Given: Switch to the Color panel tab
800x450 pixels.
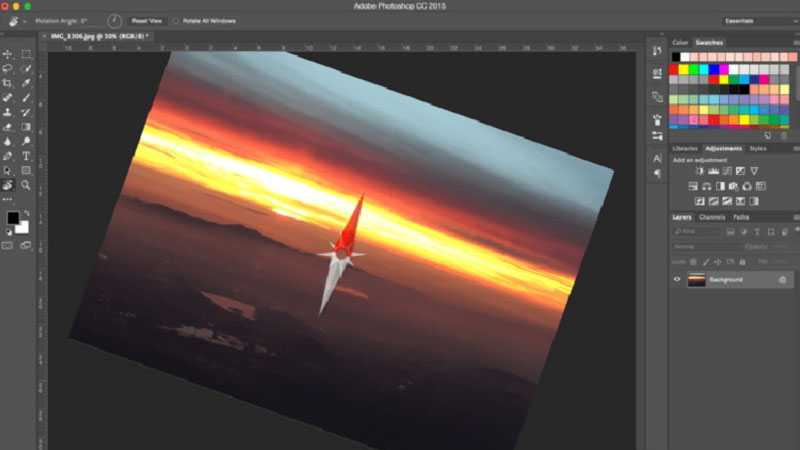Looking at the screenshot, I should [680, 43].
